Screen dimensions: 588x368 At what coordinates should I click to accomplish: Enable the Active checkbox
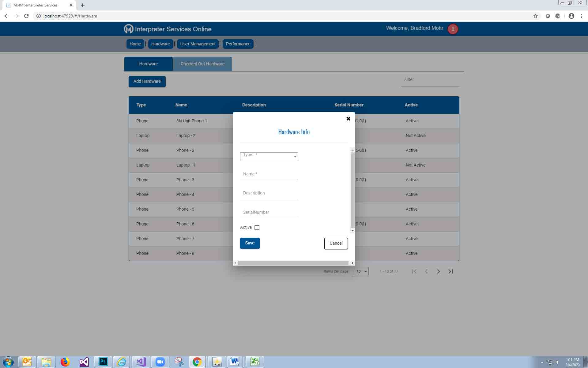tap(257, 228)
